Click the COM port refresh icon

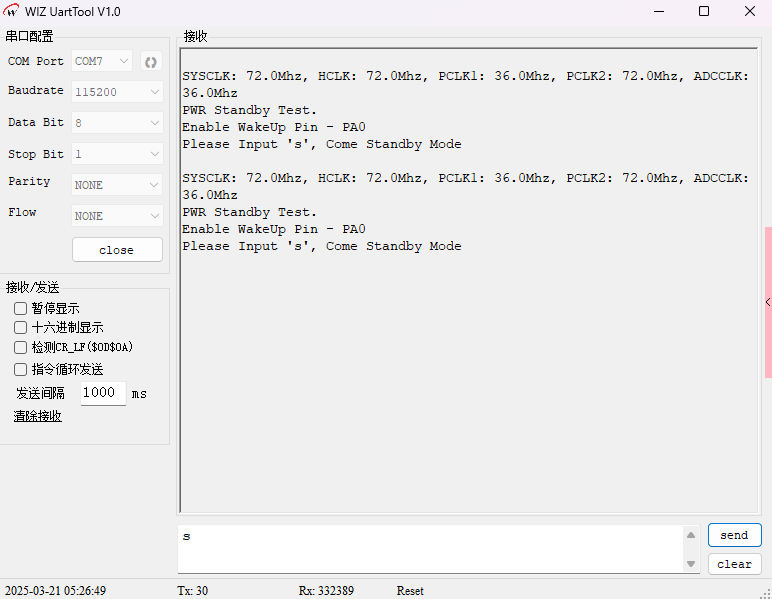(151, 62)
